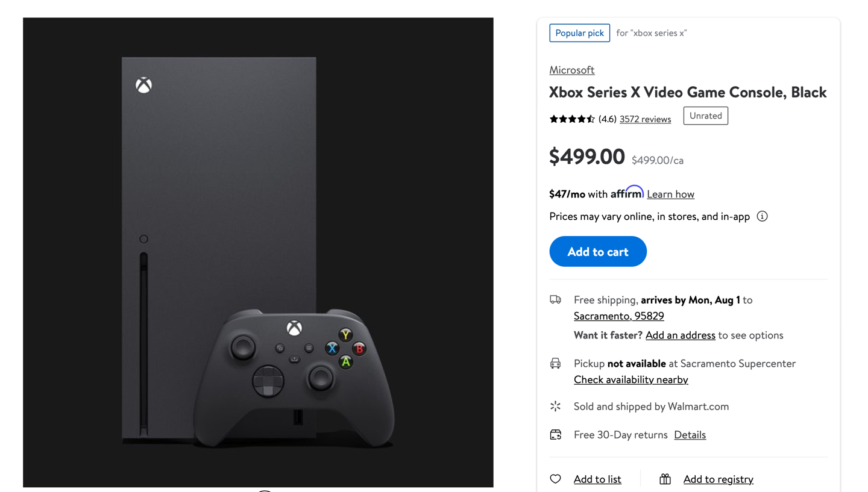Click the pickup car icon
868x492 pixels.
tap(555, 363)
